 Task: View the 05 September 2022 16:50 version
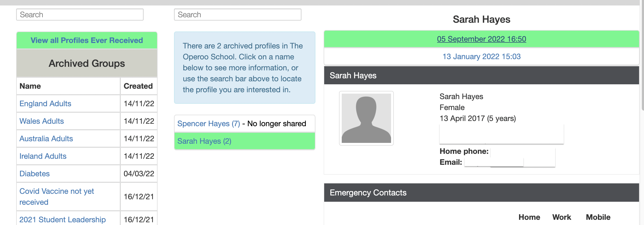click(x=481, y=39)
